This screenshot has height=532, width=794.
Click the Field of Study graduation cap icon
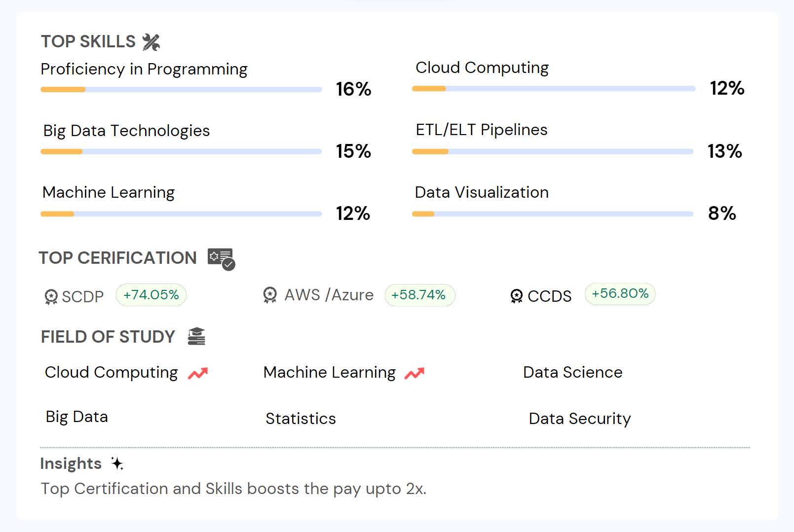(196, 336)
